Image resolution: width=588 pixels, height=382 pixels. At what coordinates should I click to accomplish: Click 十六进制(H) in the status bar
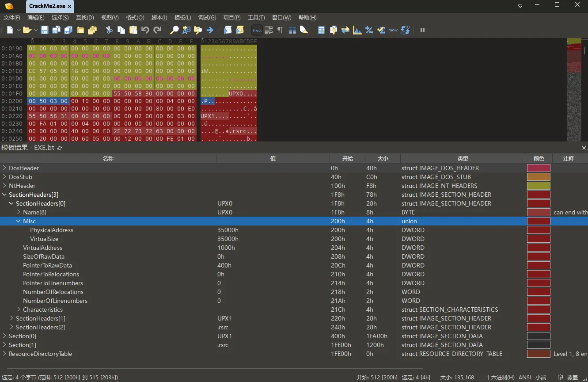(500, 378)
